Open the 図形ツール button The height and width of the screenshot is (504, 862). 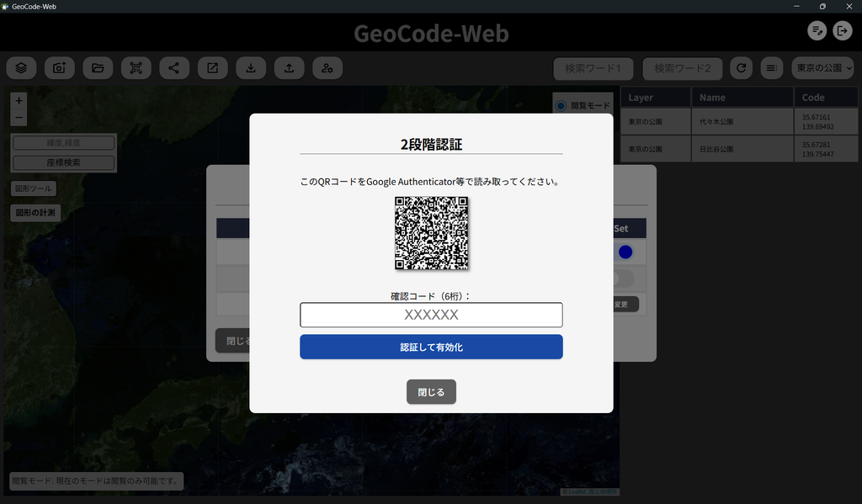pyautogui.click(x=33, y=188)
